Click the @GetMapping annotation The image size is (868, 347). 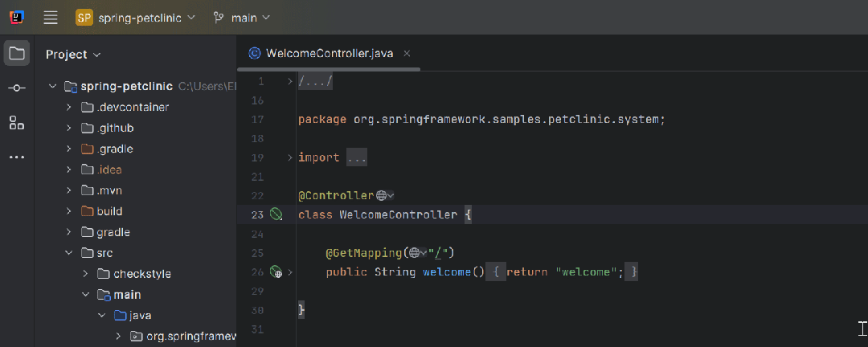click(364, 254)
